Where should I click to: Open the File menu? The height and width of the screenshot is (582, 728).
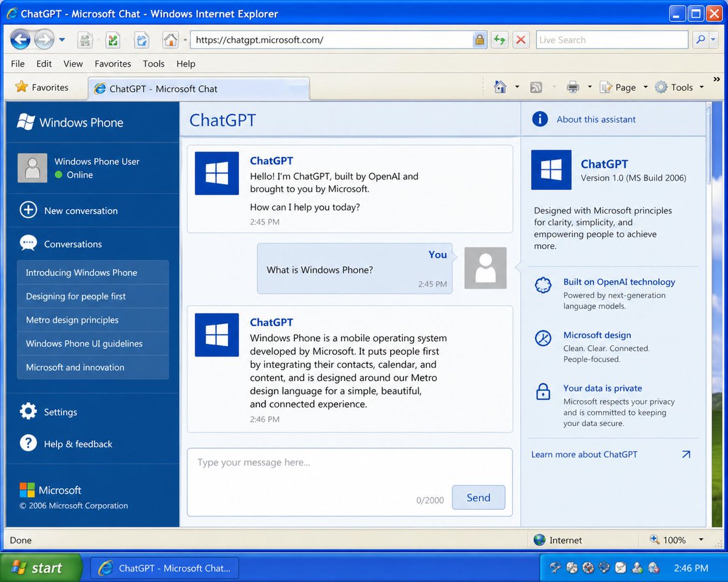coord(18,64)
